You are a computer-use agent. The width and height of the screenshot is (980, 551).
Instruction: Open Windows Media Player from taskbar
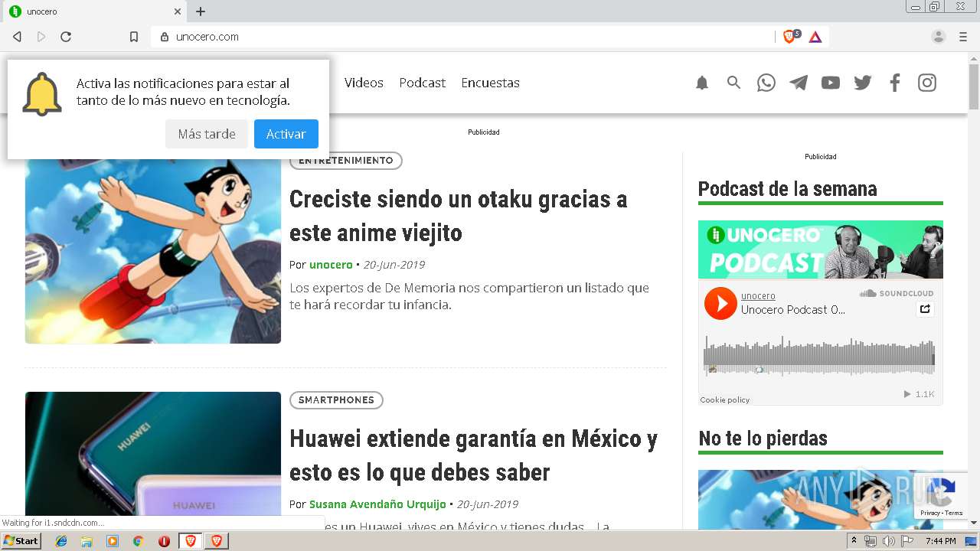(113, 541)
